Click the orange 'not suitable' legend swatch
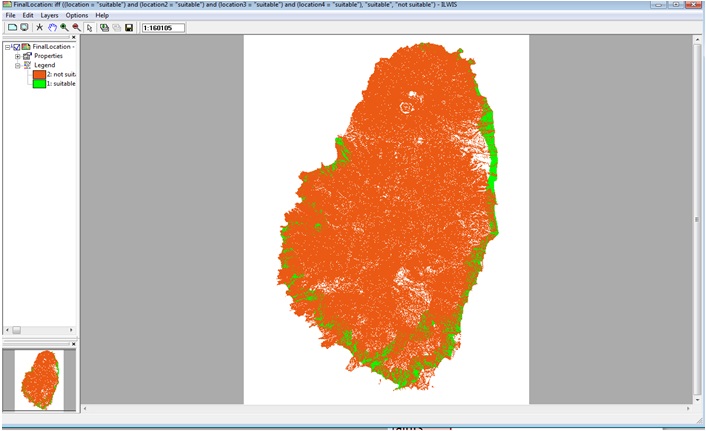Viewport: 706px width, 431px height. click(39, 74)
